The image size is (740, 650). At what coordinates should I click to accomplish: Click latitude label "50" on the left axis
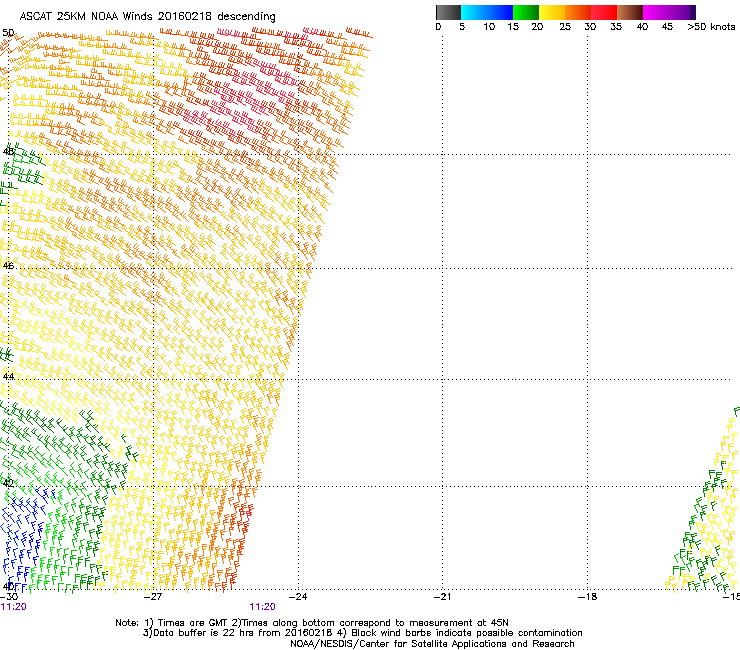point(8,33)
